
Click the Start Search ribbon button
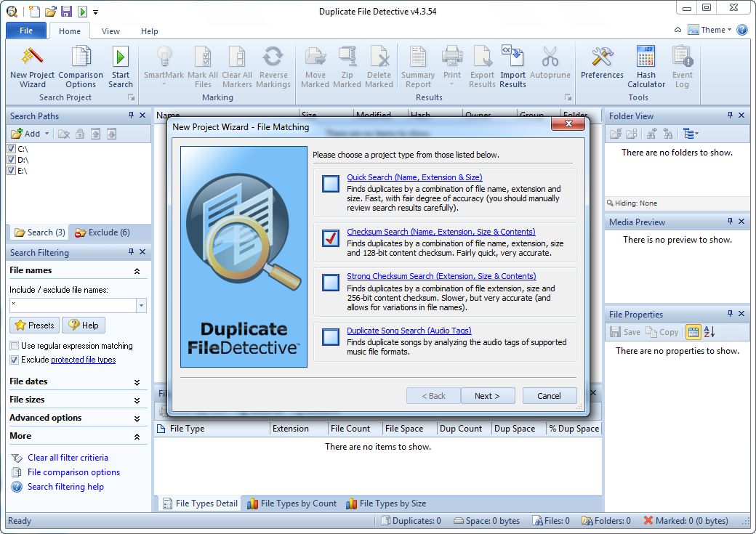(x=121, y=68)
